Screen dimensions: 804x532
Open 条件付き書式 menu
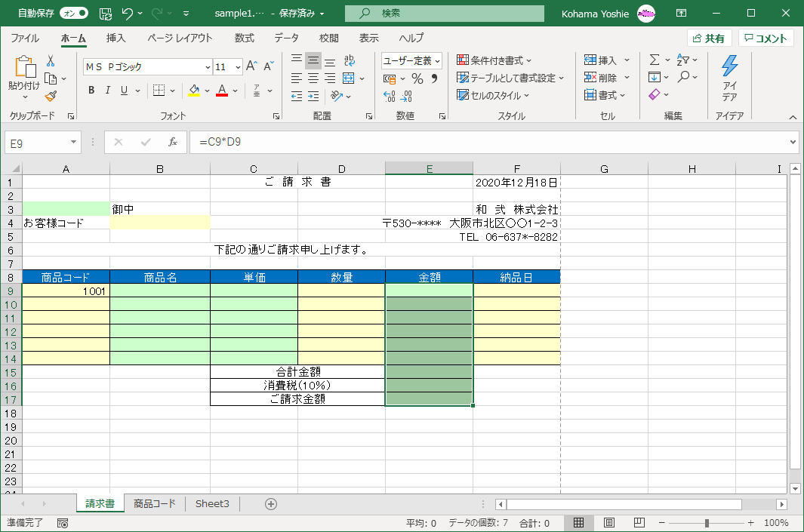[x=494, y=60]
